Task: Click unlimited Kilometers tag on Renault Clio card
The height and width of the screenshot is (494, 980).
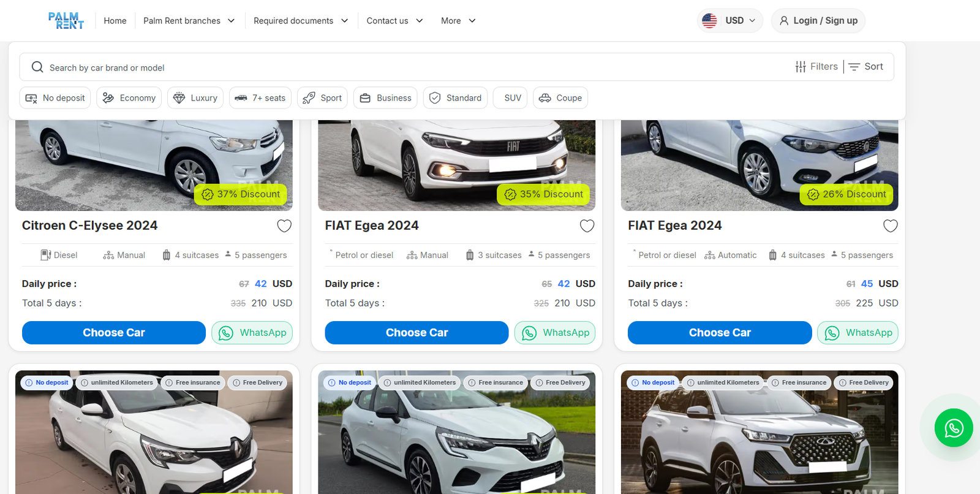Action: coord(420,382)
